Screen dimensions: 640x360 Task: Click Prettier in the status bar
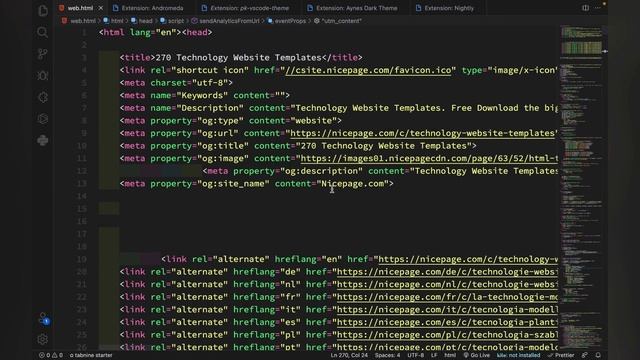[561, 355]
